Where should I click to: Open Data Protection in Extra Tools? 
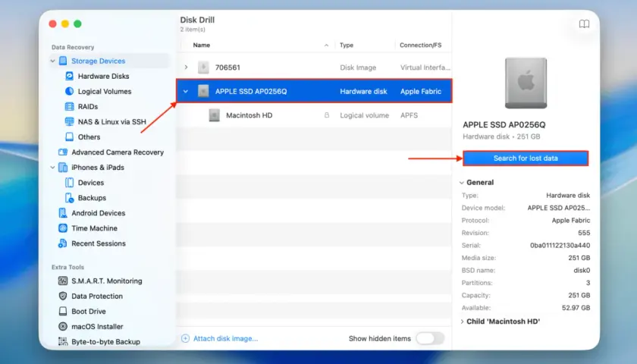click(x=97, y=297)
